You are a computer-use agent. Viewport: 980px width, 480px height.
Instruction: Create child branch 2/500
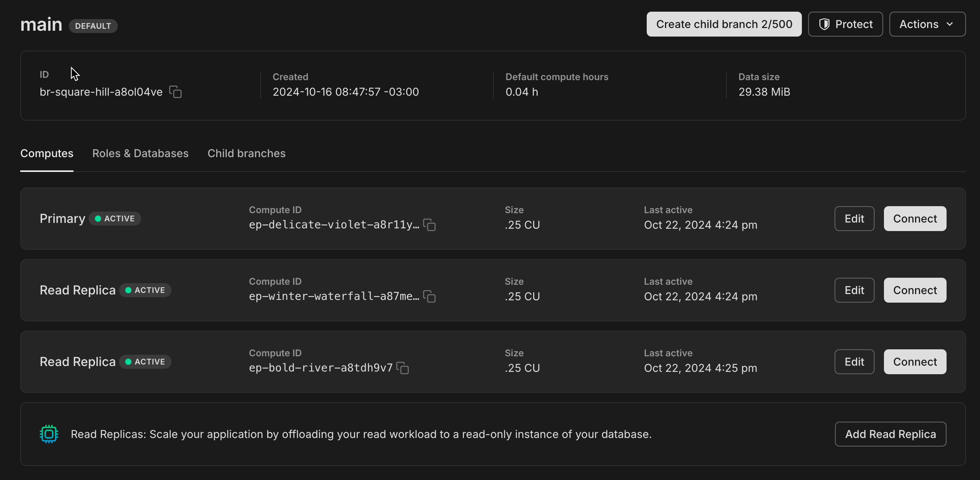724,24
